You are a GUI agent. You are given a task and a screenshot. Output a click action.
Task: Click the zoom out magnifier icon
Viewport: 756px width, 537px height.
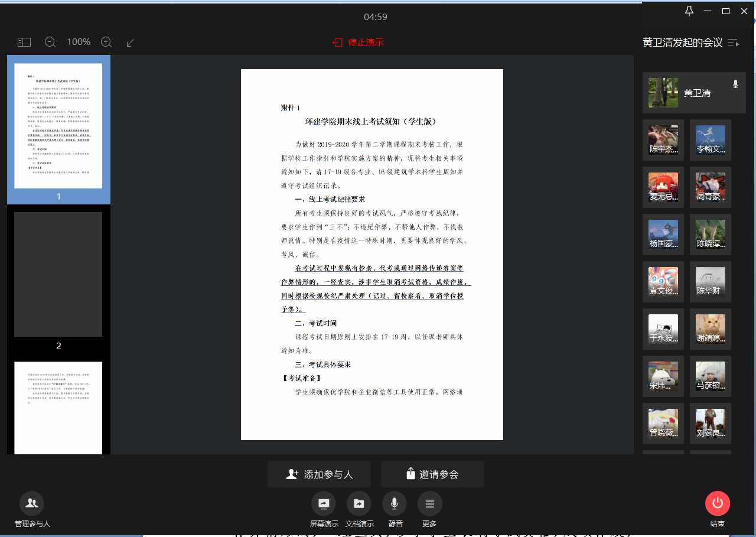pos(50,43)
